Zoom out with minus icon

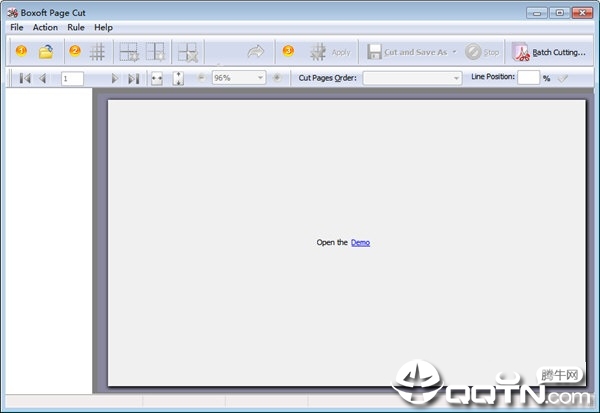coord(201,78)
